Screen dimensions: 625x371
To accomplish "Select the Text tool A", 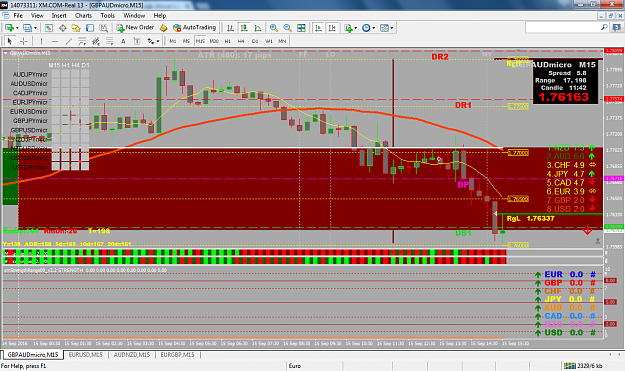I will [123, 41].
